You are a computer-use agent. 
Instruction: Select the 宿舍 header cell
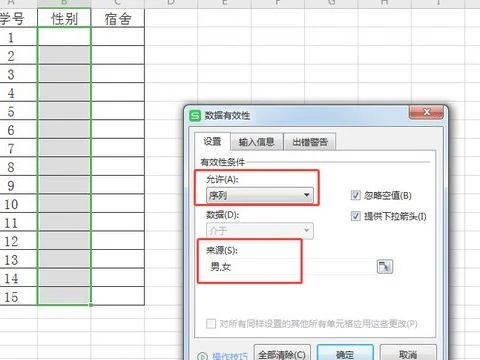[118, 18]
